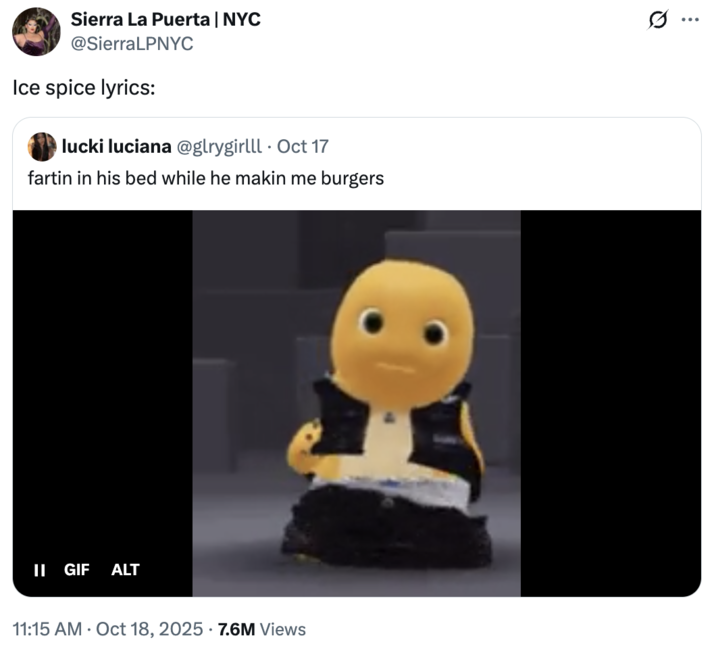716x657 pixels.
Task: Open the @glrygirlll handle
Action: pos(219,147)
